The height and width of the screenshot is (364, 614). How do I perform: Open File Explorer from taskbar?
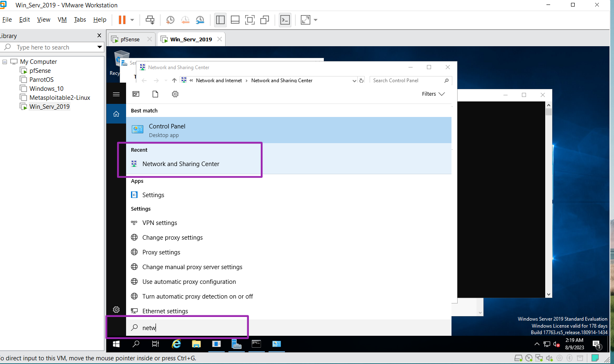point(196,344)
